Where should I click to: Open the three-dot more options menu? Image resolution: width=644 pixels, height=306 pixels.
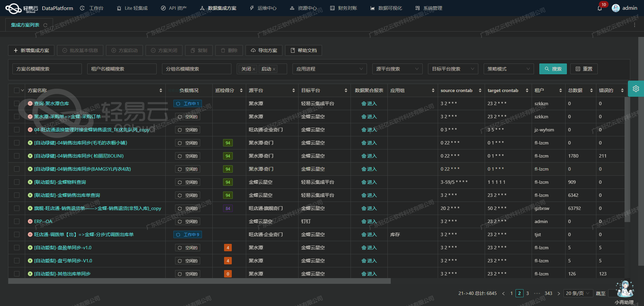tap(635, 25)
